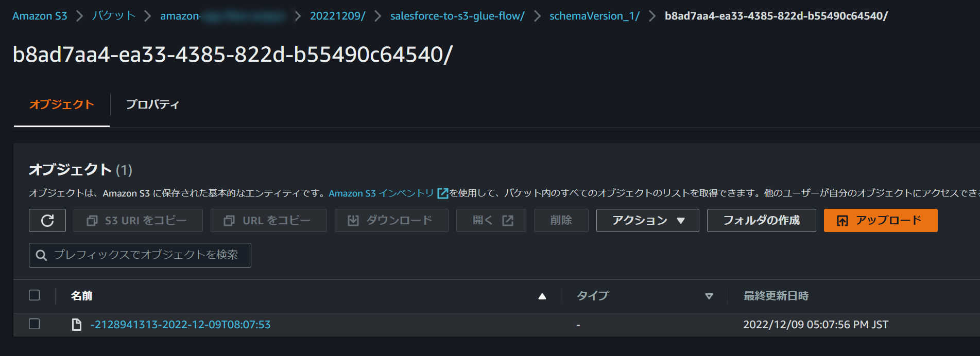Switch to the プロパティ tab
The width and height of the screenshot is (980, 356).
[152, 104]
